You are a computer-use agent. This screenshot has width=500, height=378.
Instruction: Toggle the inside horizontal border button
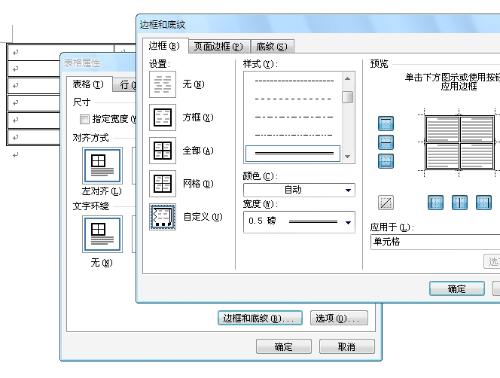[x=386, y=142]
